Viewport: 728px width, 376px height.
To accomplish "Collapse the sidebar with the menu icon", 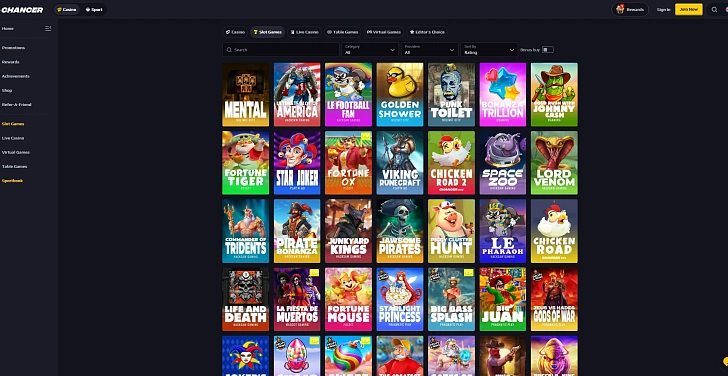I will click(48, 29).
